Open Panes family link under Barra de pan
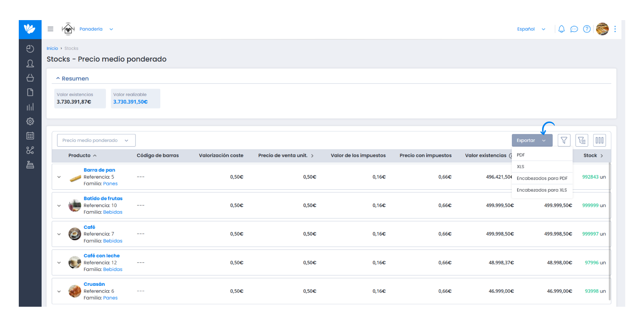This screenshot has height=324, width=644. [110, 184]
